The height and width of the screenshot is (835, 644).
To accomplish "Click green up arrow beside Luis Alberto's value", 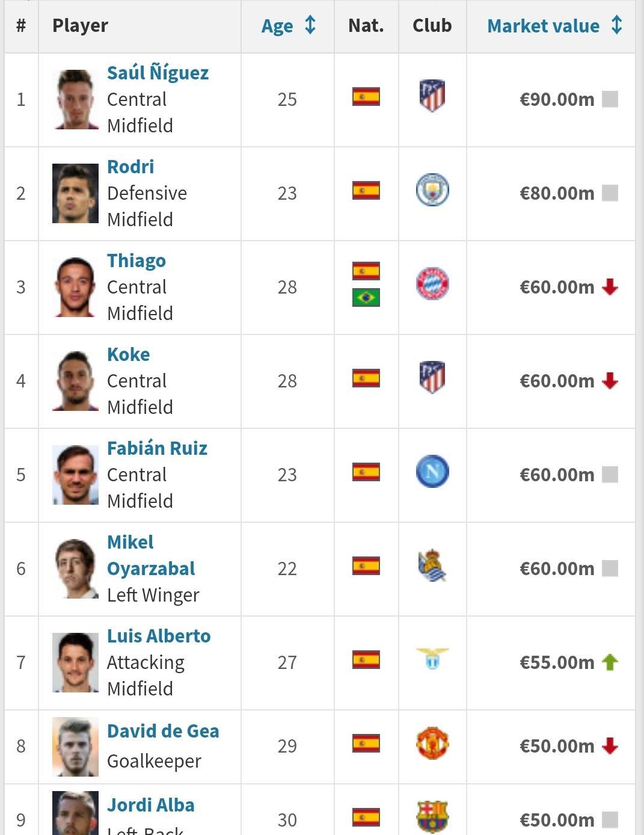I will [610, 662].
